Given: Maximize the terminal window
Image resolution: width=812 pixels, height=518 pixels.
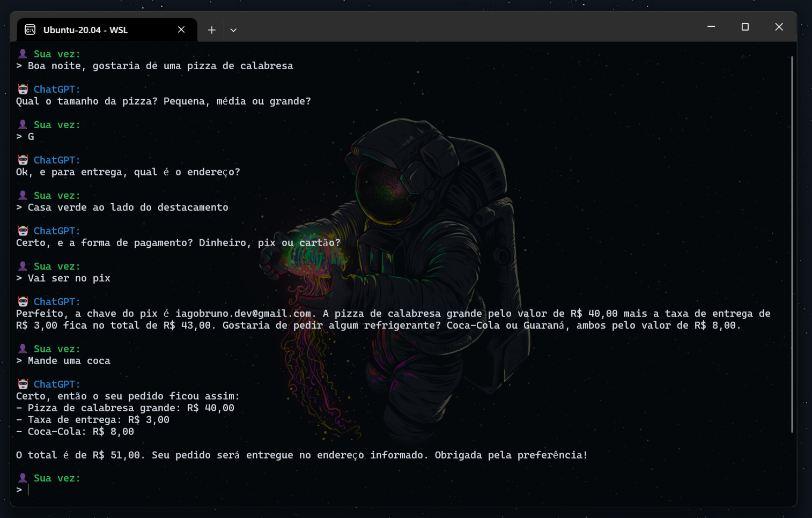Looking at the screenshot, I should pyautogui.click(x=745, y=27).
